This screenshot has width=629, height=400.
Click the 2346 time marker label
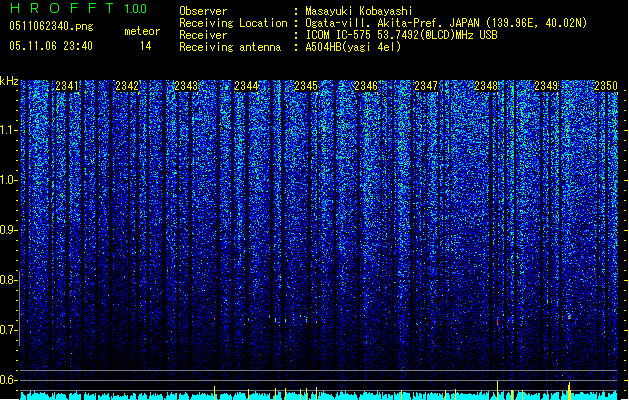pyautogui.click(x=366, y=86)
